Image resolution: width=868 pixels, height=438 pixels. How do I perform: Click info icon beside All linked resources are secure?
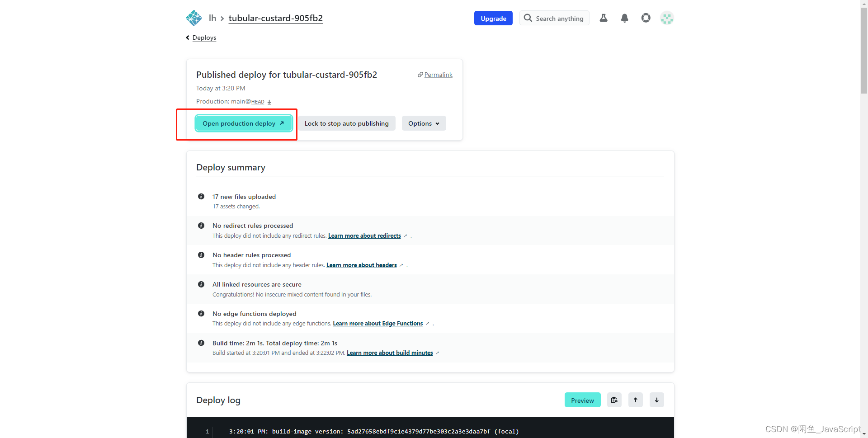click(201, 284)
